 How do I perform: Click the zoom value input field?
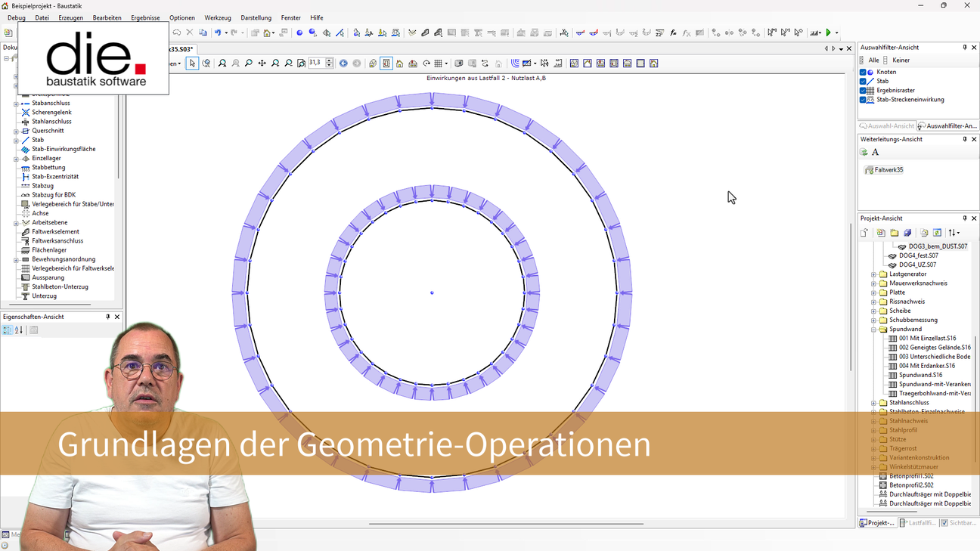click(315, 63)
